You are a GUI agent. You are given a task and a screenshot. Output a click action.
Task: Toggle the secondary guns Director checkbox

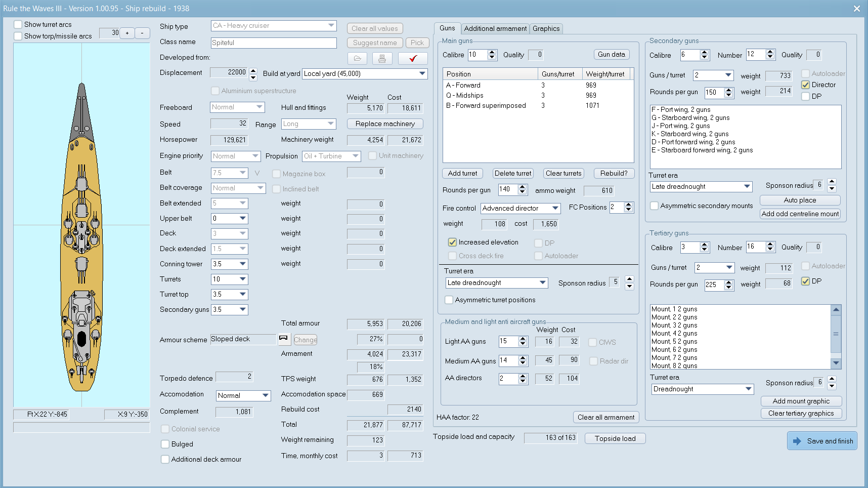tap(806, 85)
